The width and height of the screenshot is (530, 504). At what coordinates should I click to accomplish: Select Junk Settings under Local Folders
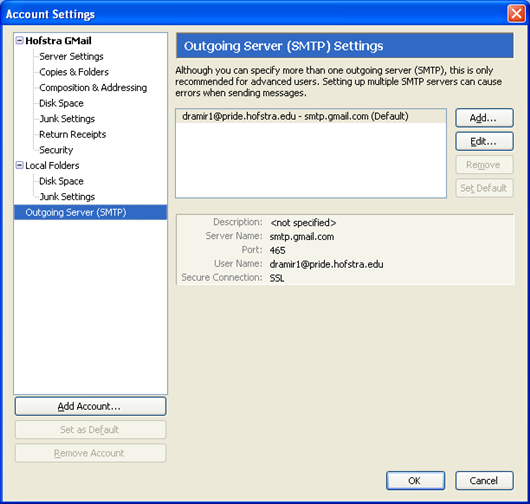coord(67,196)
